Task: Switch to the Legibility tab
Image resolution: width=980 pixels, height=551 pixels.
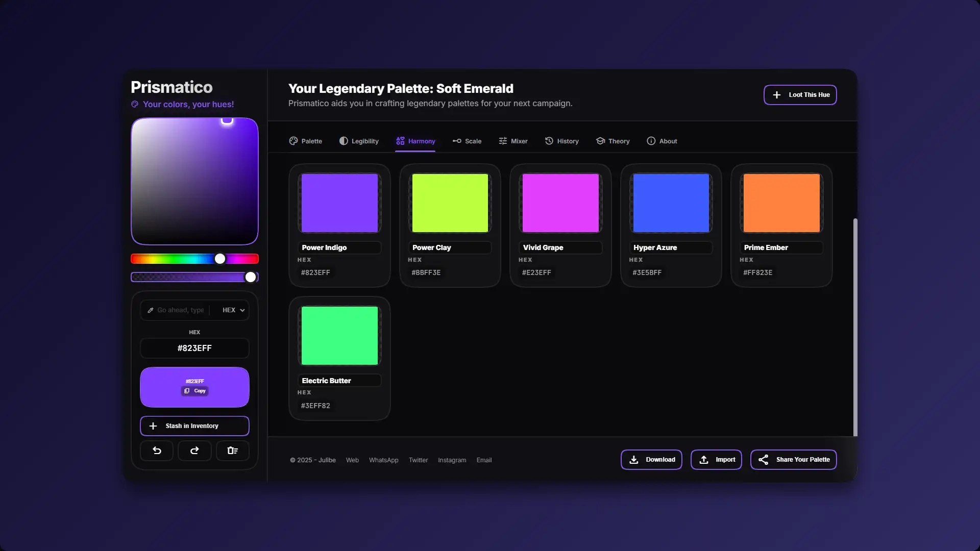Action: [x=359, y=141]
